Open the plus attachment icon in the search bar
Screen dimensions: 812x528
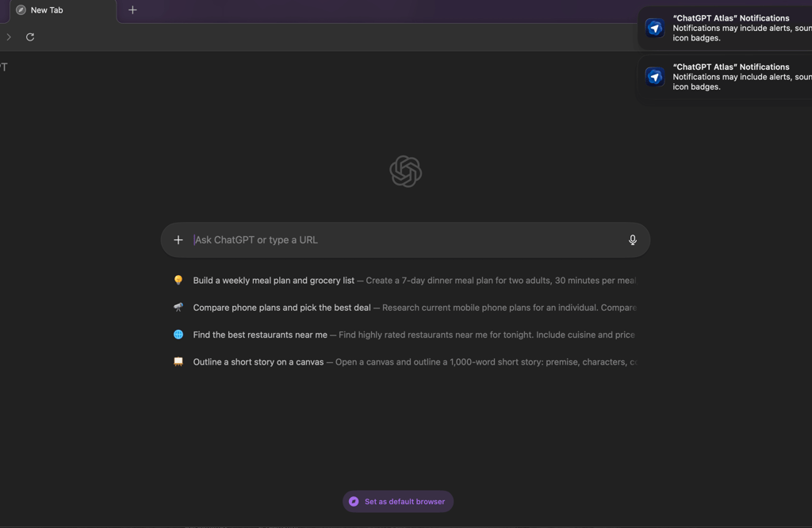178,239
